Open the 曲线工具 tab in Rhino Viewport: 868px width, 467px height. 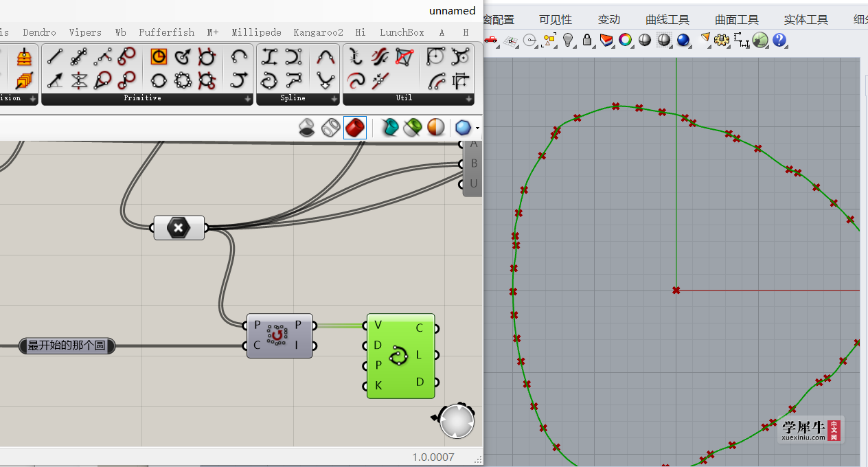tap(667, 20)
